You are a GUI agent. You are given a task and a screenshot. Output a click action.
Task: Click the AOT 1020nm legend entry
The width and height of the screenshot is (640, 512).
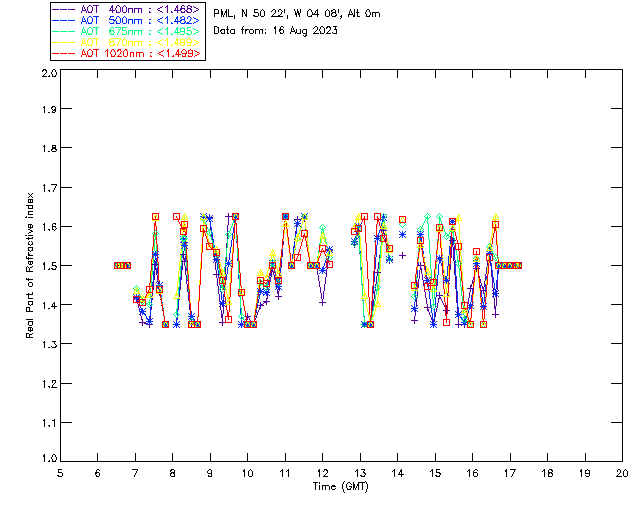point(126,53)
